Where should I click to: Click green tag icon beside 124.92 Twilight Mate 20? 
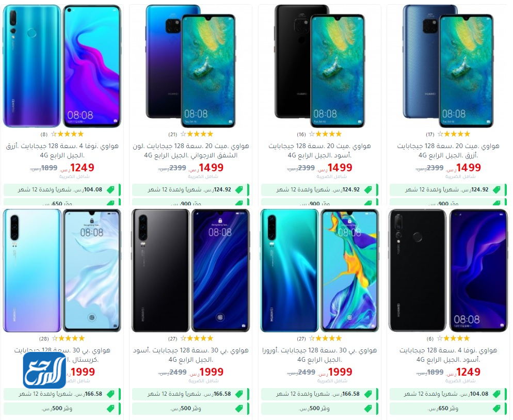coord(239,190)
